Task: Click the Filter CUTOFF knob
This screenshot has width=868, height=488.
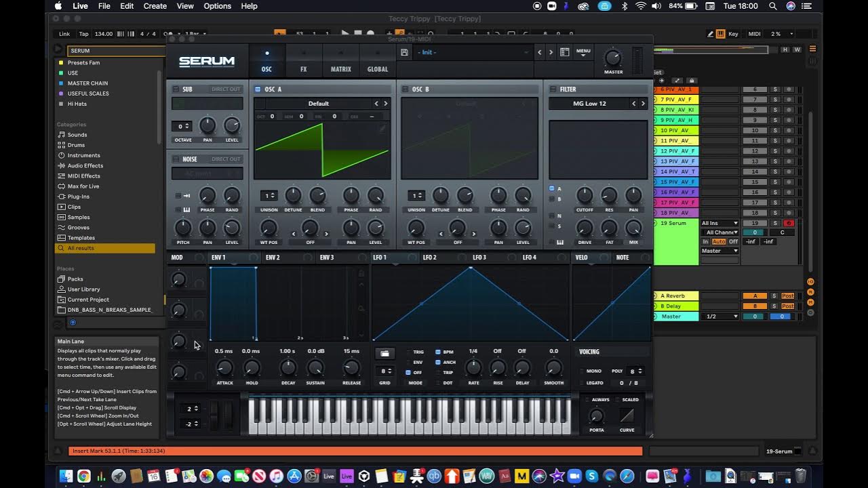Action: coord(585,196)
